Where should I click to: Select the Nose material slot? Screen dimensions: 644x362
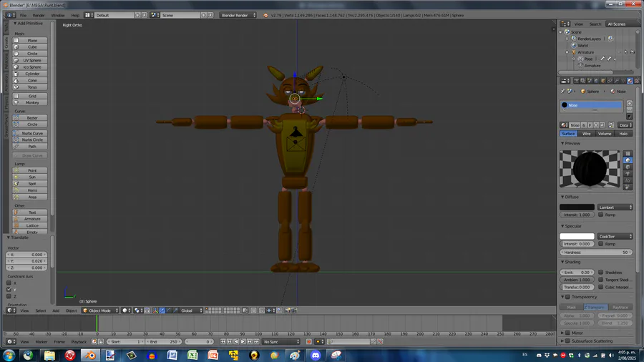(x=592, y=105)
